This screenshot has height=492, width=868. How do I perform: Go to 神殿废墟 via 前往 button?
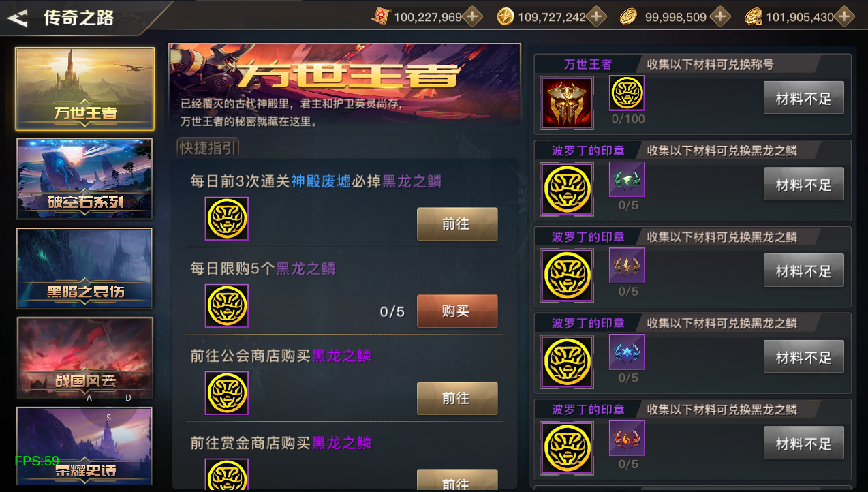tap(457, 224)
